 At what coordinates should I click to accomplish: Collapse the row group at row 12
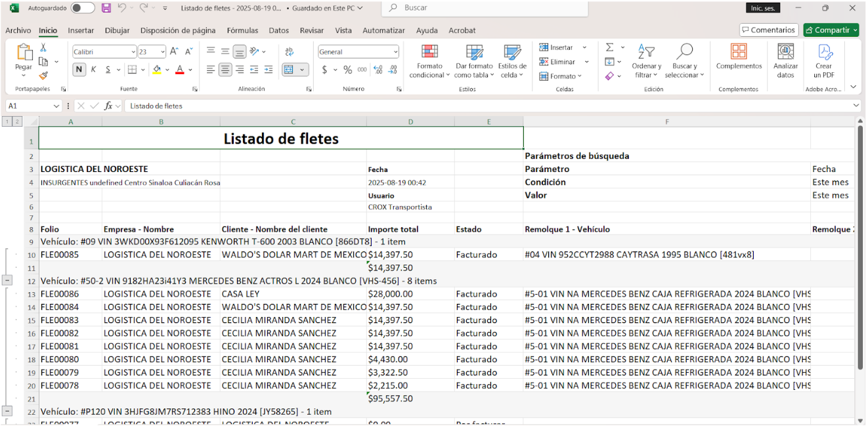click(x=7, y=280)
